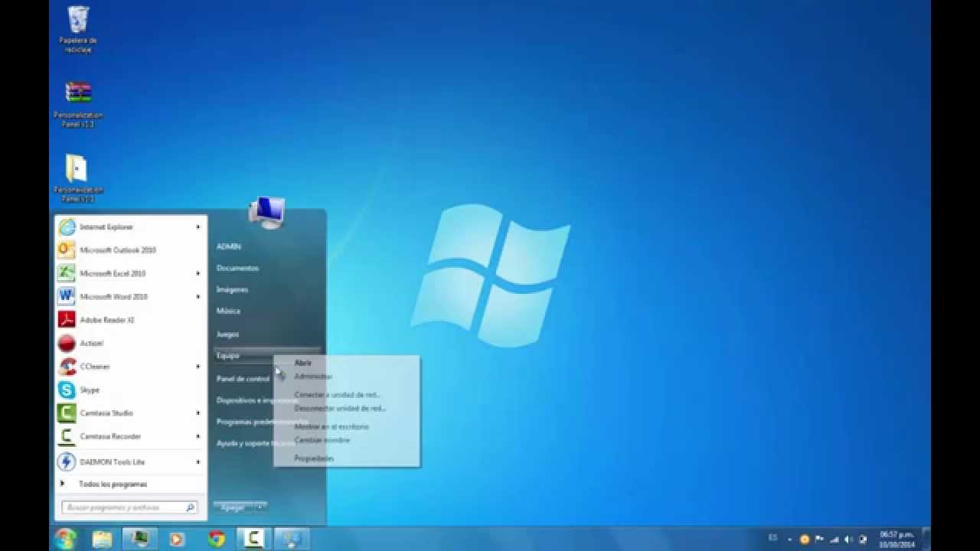Open the ADMIN user folder link
The width and height of the screenshot is (980, 551).
(x=229, y=246)
